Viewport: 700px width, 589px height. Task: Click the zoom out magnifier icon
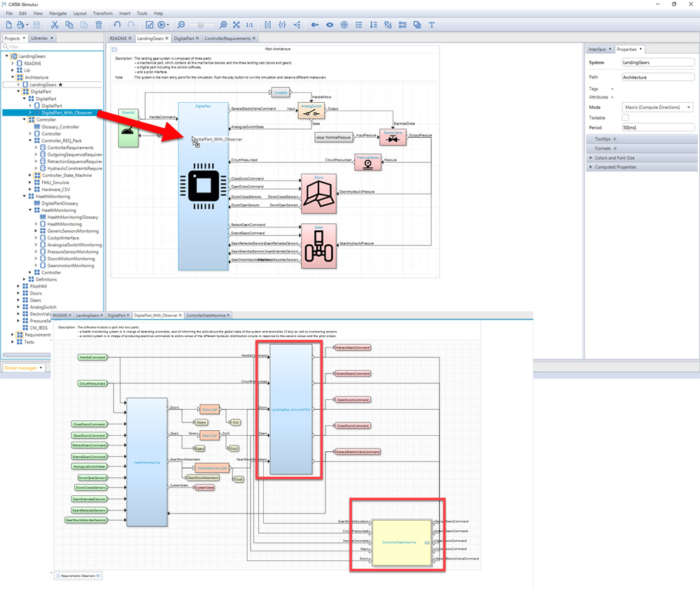[x=181, y=25]
